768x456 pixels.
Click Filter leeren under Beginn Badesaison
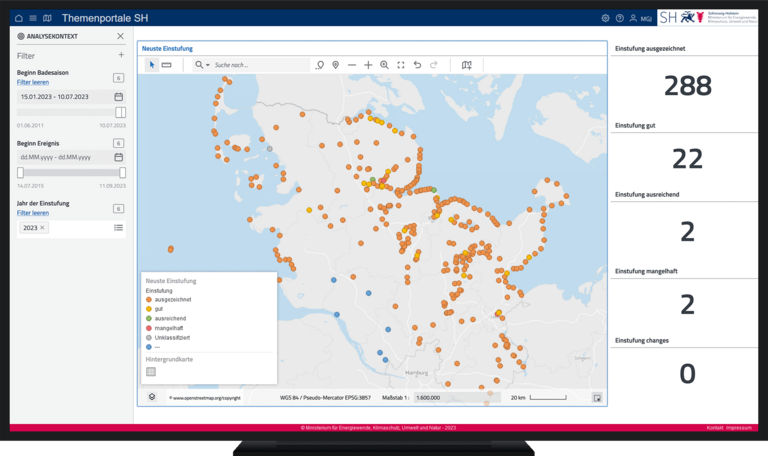[x=33, y=82]
